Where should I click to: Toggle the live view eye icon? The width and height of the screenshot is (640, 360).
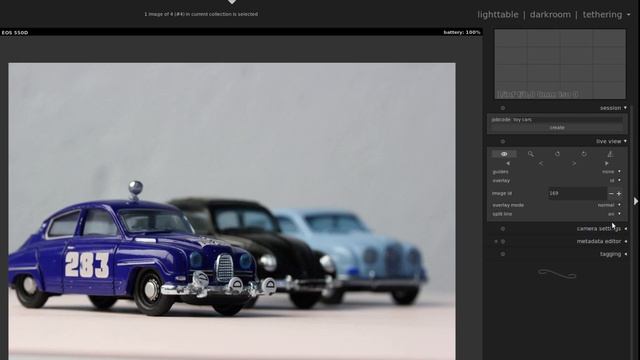[504, 154]
